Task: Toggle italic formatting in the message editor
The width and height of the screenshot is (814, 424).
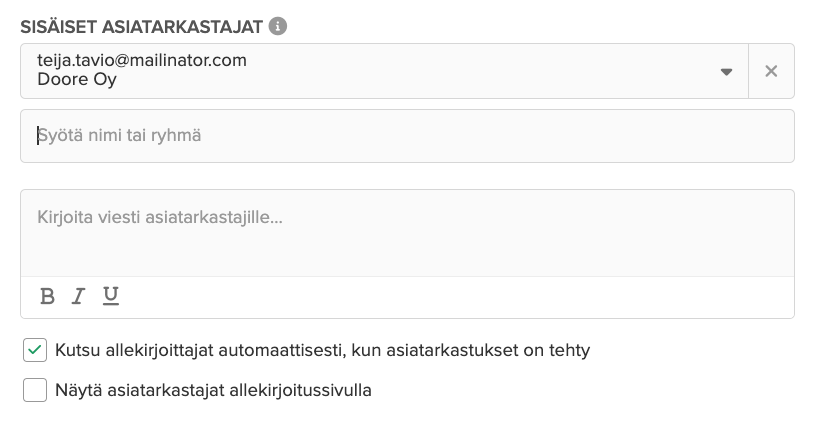Action: coord(78,296)
